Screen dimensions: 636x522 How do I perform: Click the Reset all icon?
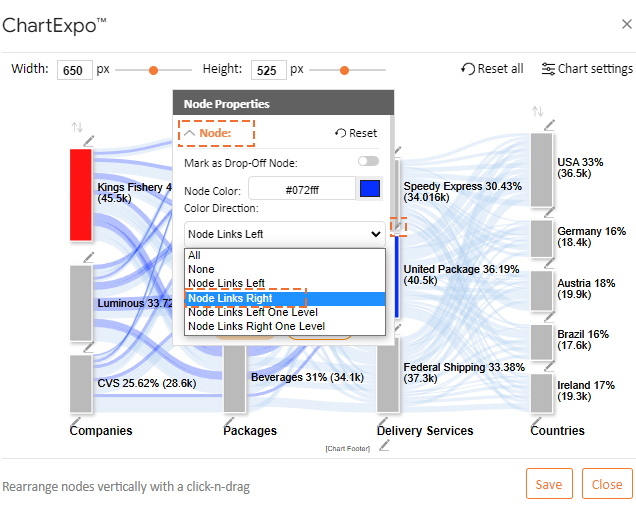pos(468,69)
